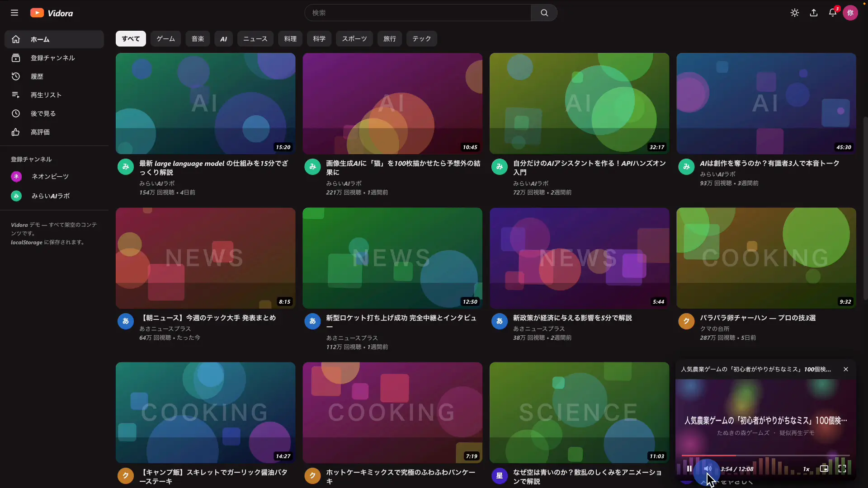Click 星 avatar beside なぜ空は青い video
868x488 pixels.
pos(500,476)
